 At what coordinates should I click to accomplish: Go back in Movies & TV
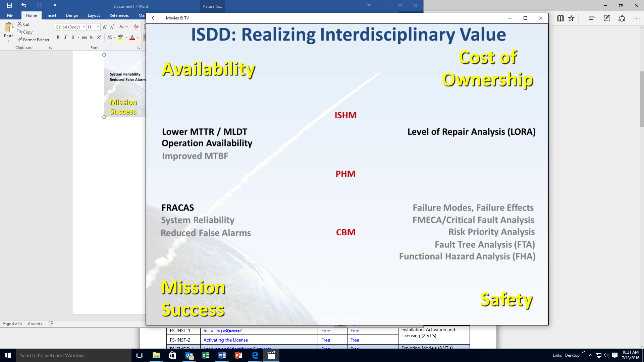154,18
